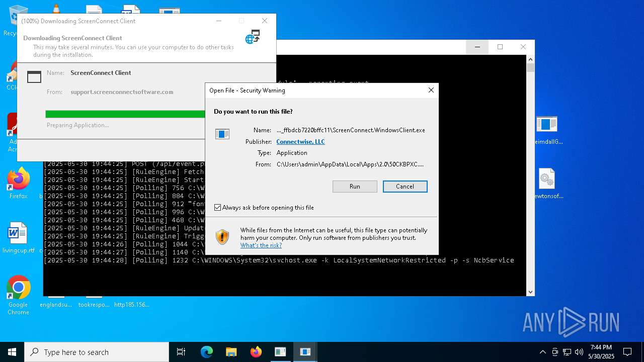Click the security shield warning icon

[x=222, y=237]
